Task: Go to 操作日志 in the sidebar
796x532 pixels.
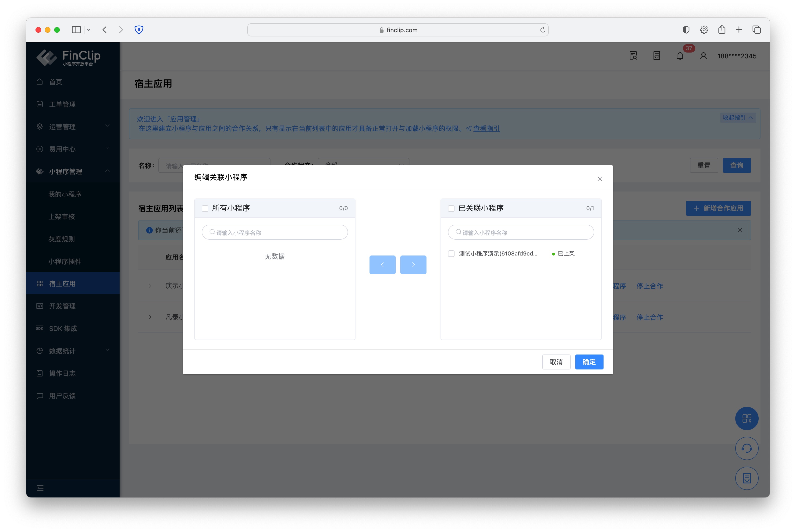Action: 62,373
